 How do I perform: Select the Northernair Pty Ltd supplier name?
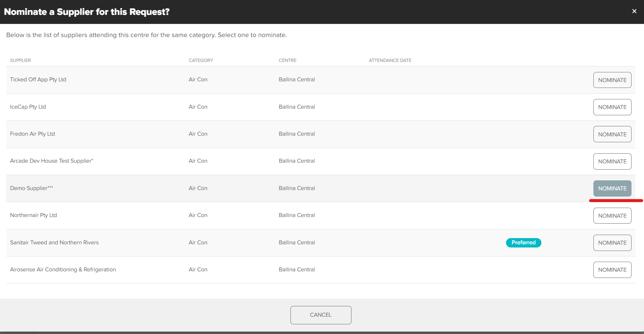coord(33,215)
